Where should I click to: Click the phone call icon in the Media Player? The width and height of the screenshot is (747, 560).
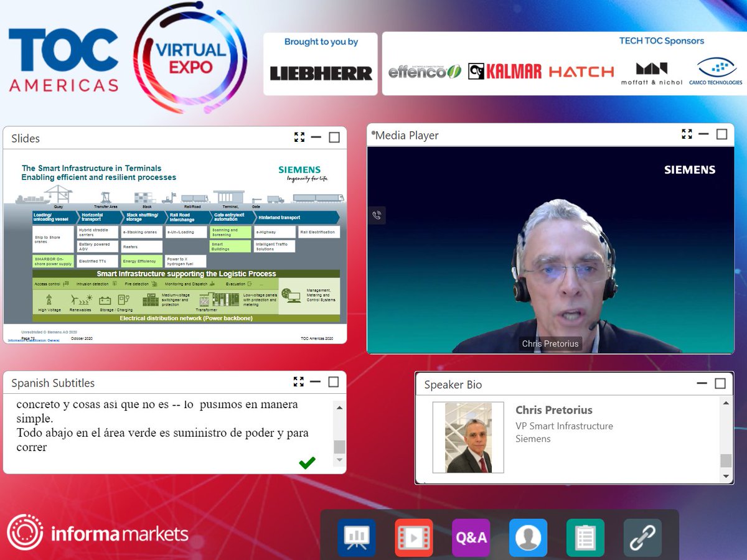(378, 215)
